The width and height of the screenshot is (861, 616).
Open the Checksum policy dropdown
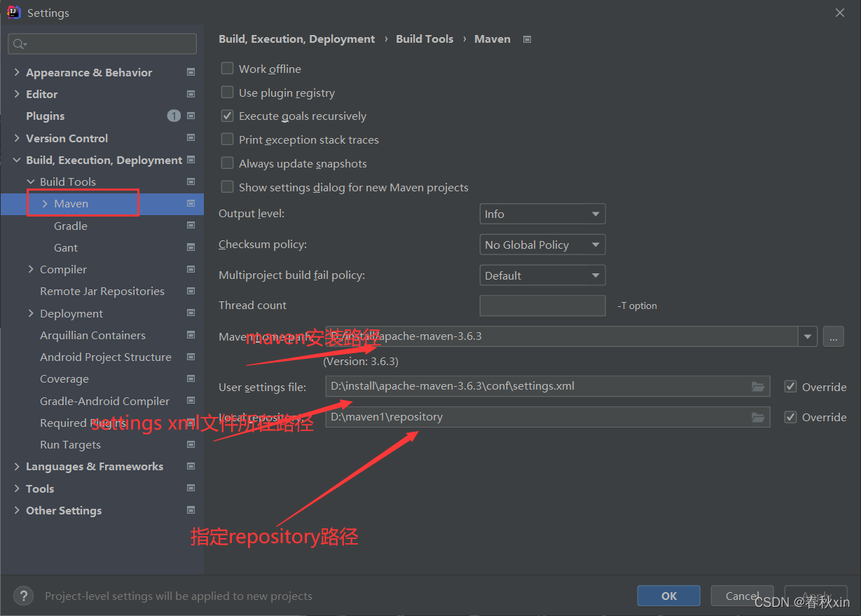click(x=542, y=245)
